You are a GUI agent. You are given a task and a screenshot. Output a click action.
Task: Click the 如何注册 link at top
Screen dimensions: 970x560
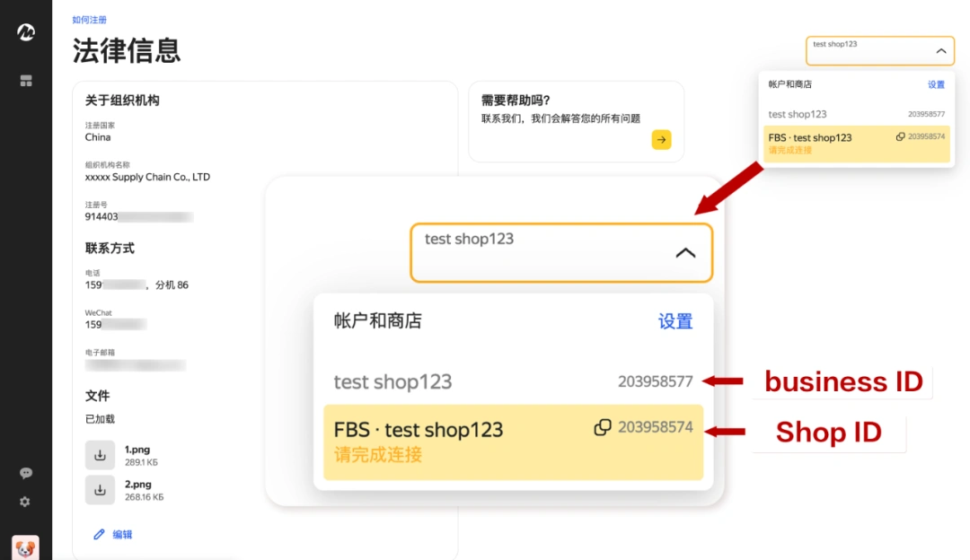pos(91,19)
